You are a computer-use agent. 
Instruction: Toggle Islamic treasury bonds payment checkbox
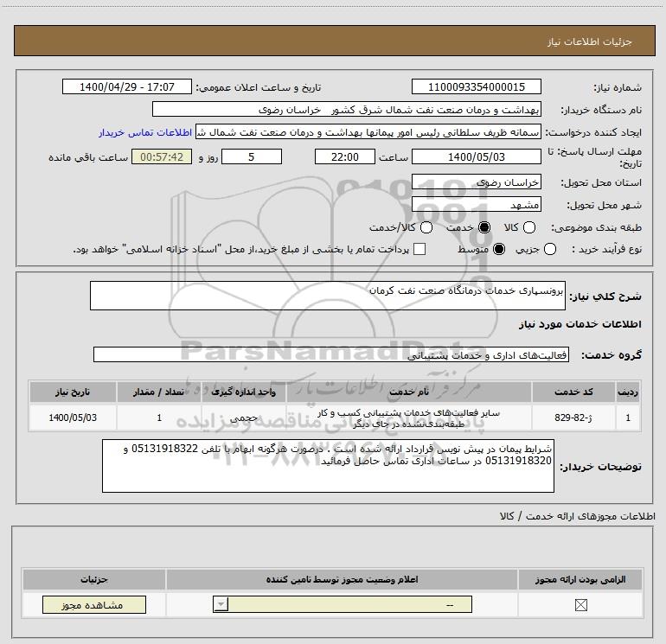pos(419,249)
